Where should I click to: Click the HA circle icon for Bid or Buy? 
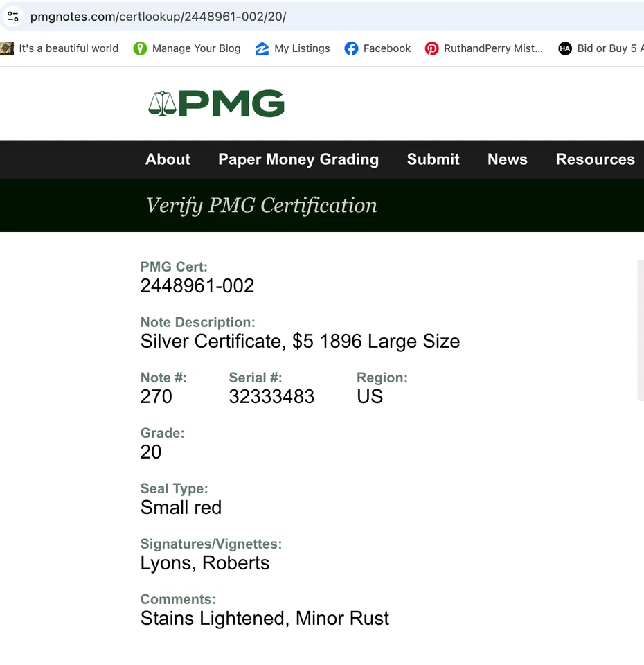(x=565, y=48)
